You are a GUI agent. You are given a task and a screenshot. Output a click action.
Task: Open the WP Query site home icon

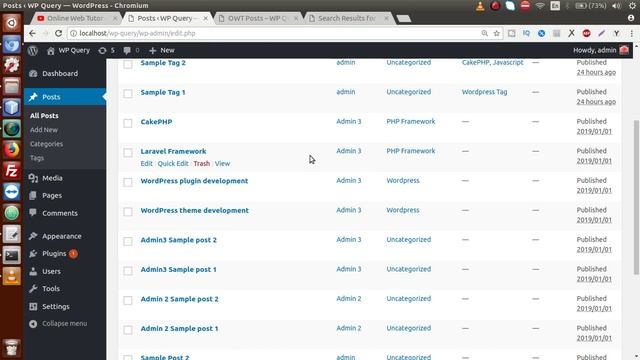coord(51,51)
